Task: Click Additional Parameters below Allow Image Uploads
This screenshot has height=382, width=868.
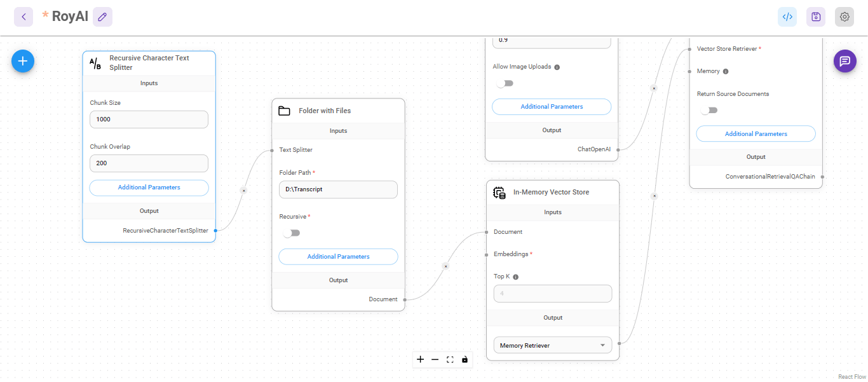Action: 552,107
